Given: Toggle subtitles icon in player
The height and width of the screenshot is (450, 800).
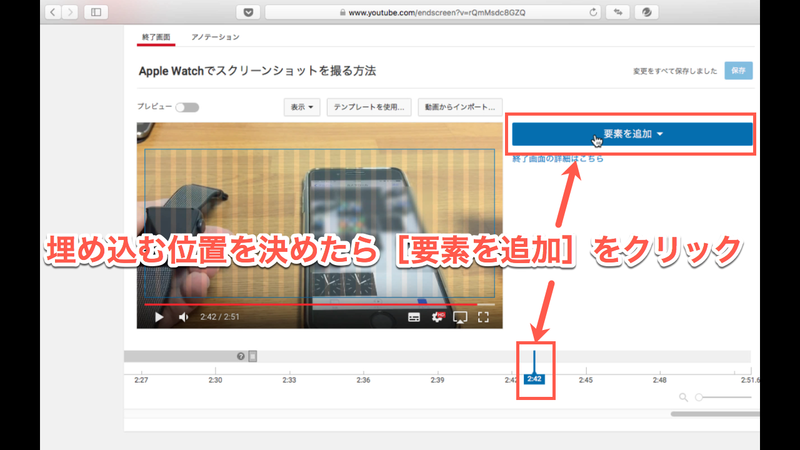Looking at the screenshot, I should pyautogui.click(x=414, y=317).
